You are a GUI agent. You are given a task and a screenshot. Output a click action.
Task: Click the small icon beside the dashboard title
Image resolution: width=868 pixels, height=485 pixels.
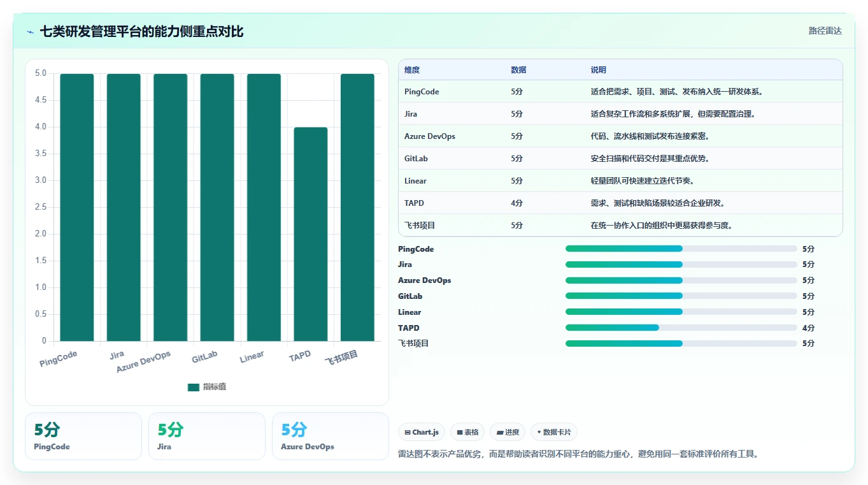pyautogui.click(x=31, y=32)
